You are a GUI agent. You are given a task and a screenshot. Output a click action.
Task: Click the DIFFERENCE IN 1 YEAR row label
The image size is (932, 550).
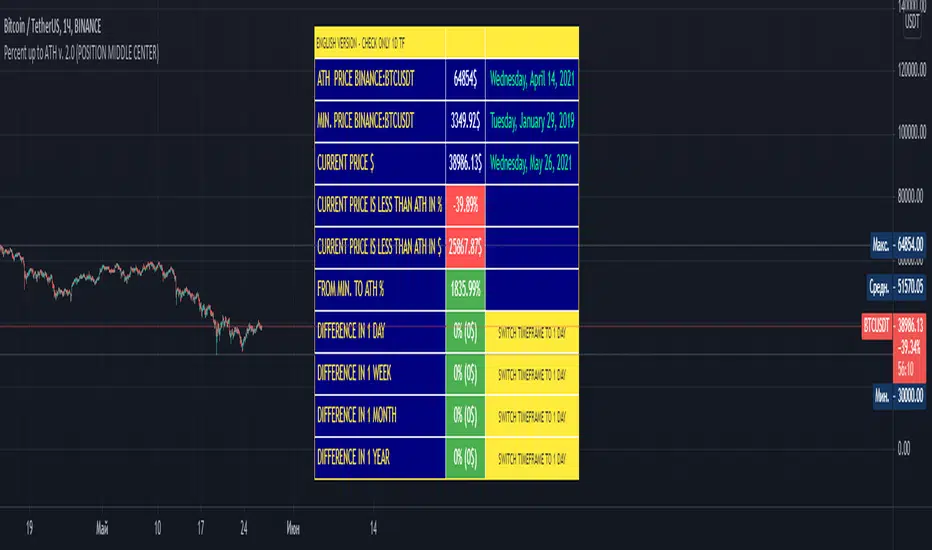click(357, 458)
